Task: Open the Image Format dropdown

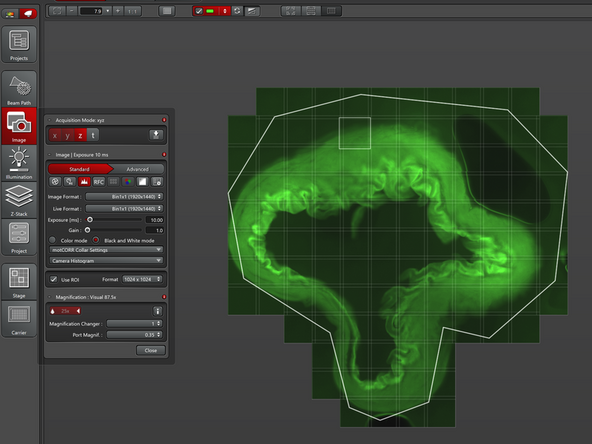Action: point(125,197)
